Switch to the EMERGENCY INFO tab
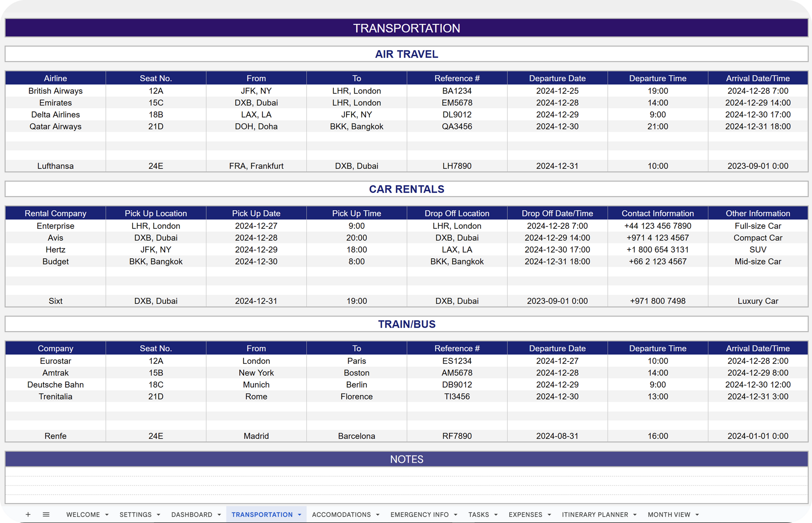Image resolution: width=812 pixels, height=523 pixels. pos(419,515)
